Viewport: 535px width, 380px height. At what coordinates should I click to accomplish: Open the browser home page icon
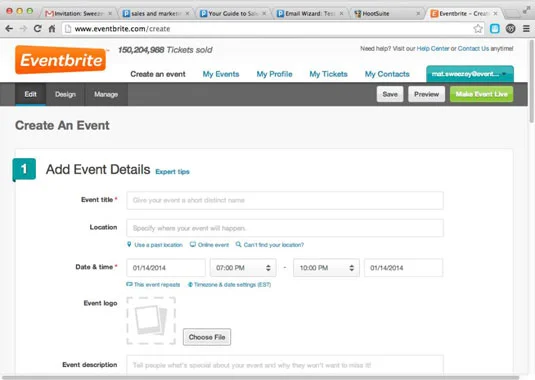tap(52, 29)
